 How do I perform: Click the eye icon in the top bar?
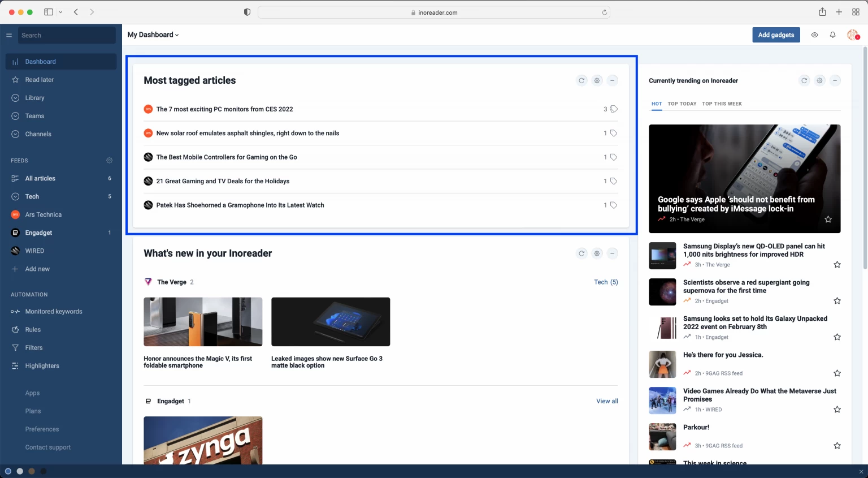point(814,35)
